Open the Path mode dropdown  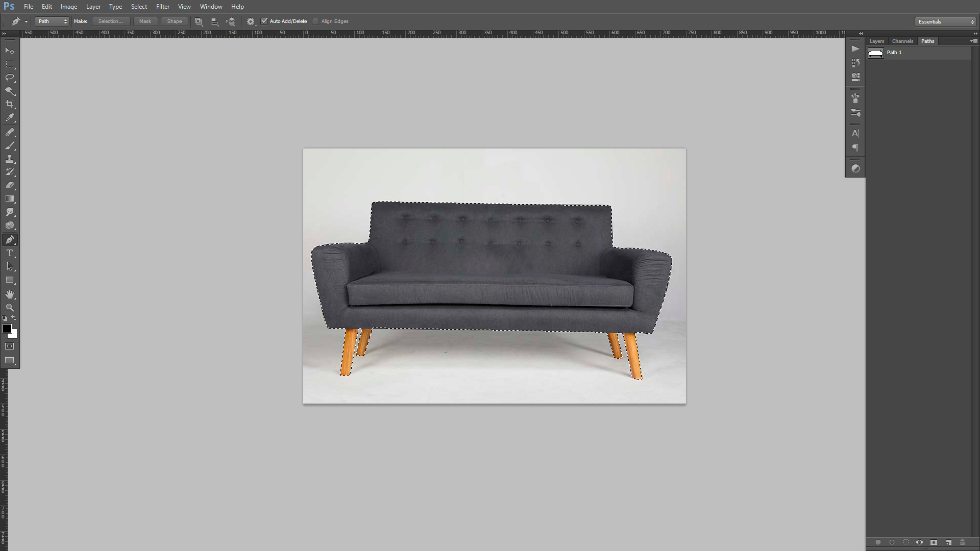tap(52, 21)
